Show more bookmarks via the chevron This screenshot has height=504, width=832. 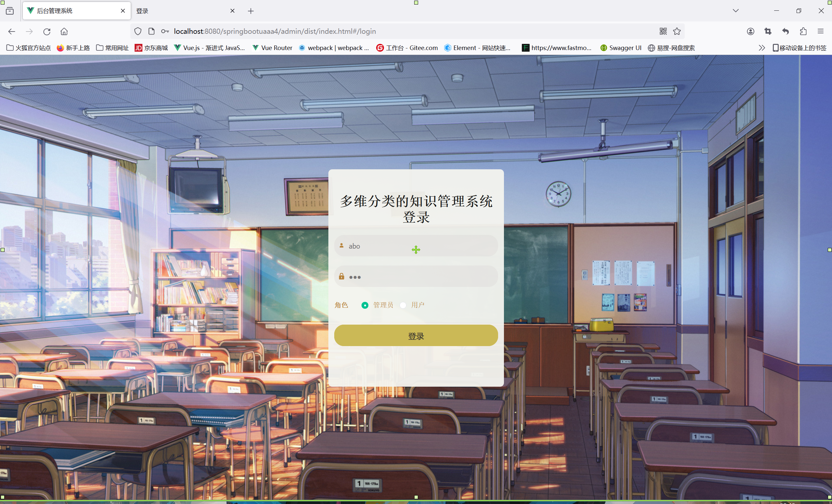click(x=761, y=48)
